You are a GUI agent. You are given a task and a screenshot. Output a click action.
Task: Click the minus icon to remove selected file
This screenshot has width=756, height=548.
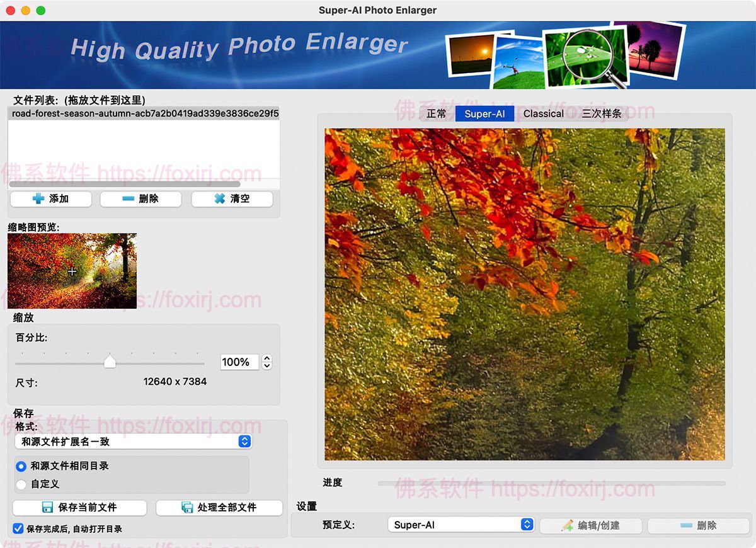tap(129, 198)
